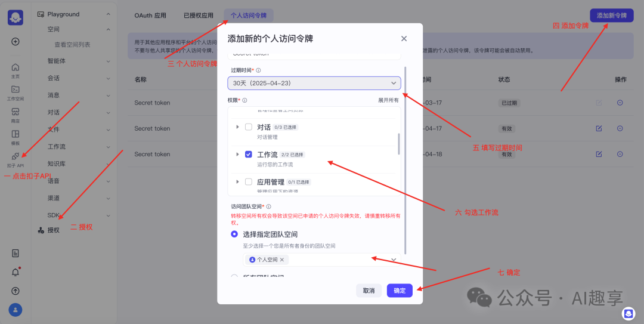644x324 pixels.
Task: Select the 个人访问令牌 tab
Action: pos(249,16)
